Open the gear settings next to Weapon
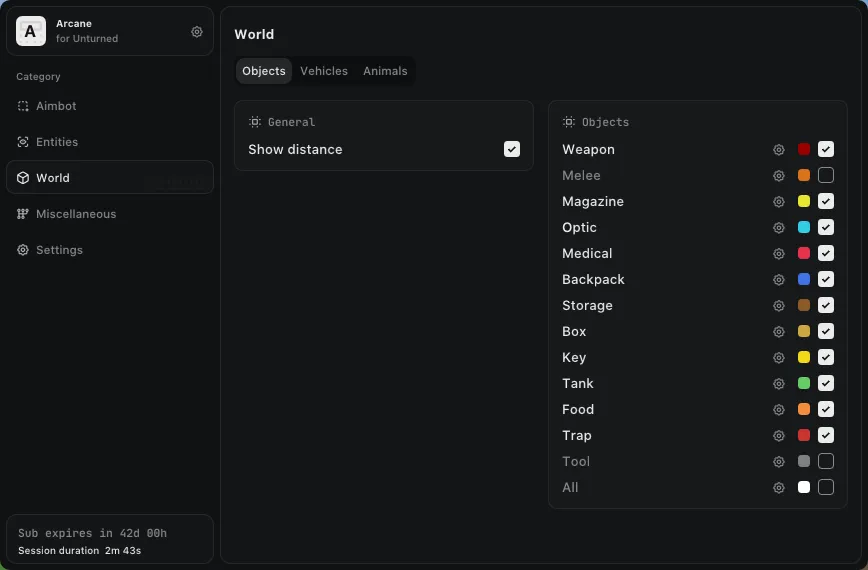 [x=779, y=150]
